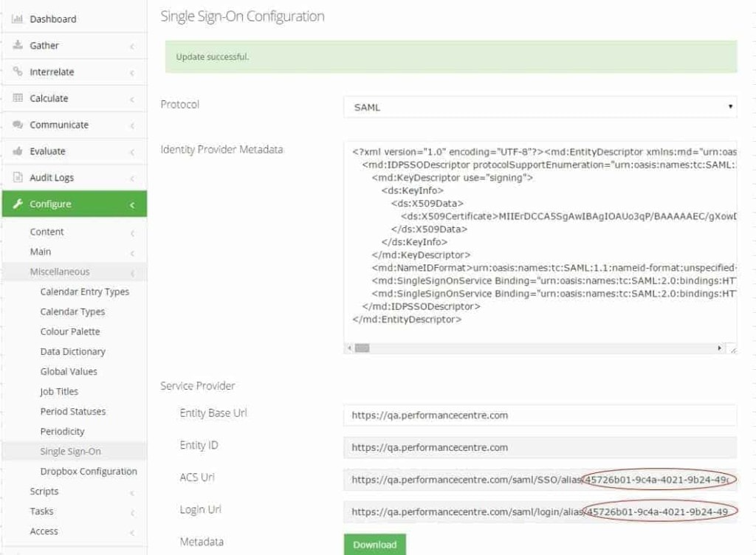Open the Gather menu item
Screen dimensions: 756x555
75,46
